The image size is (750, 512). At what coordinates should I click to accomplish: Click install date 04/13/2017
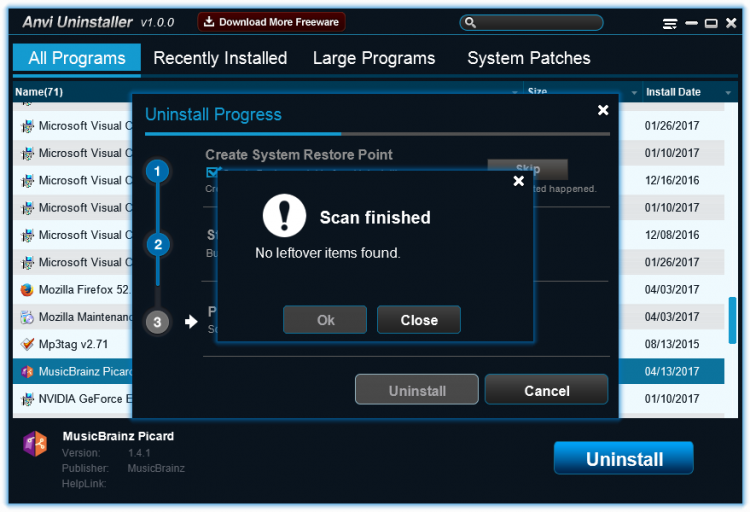(x=672, y=371)
